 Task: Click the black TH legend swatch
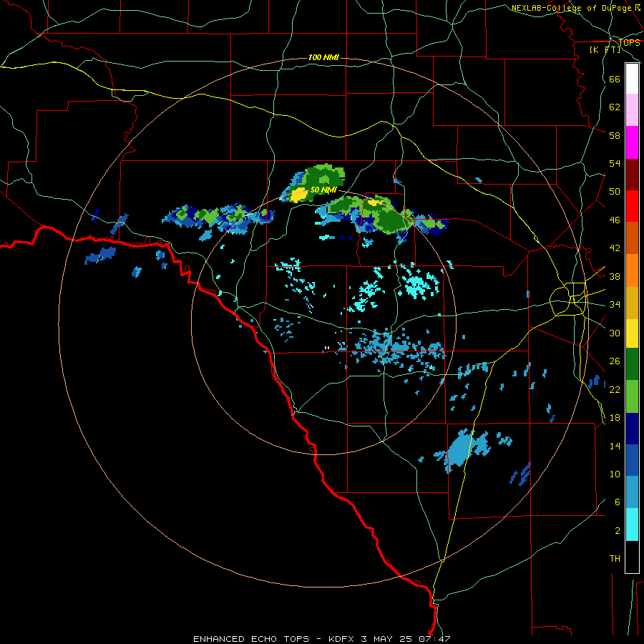click(632, 557)
